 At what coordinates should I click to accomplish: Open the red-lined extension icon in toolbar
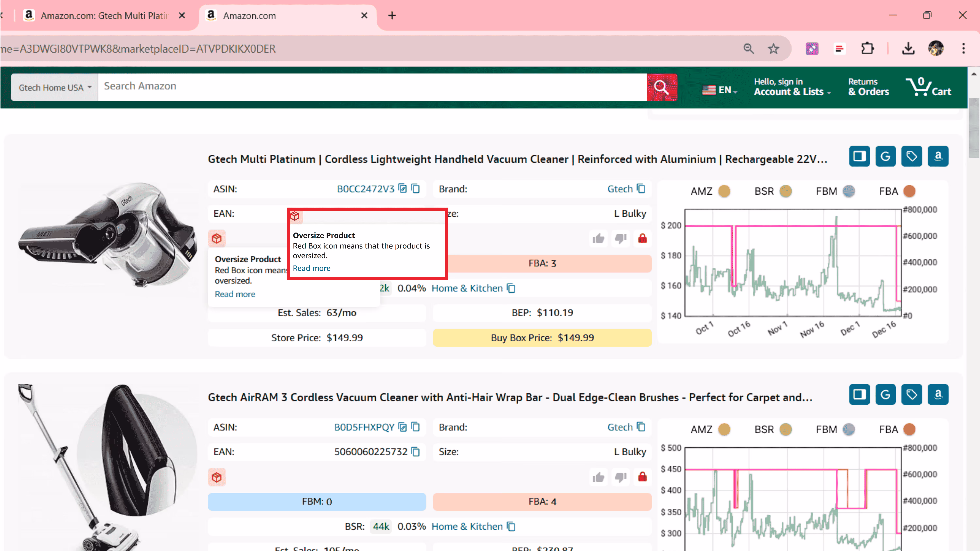coord(839,49)
